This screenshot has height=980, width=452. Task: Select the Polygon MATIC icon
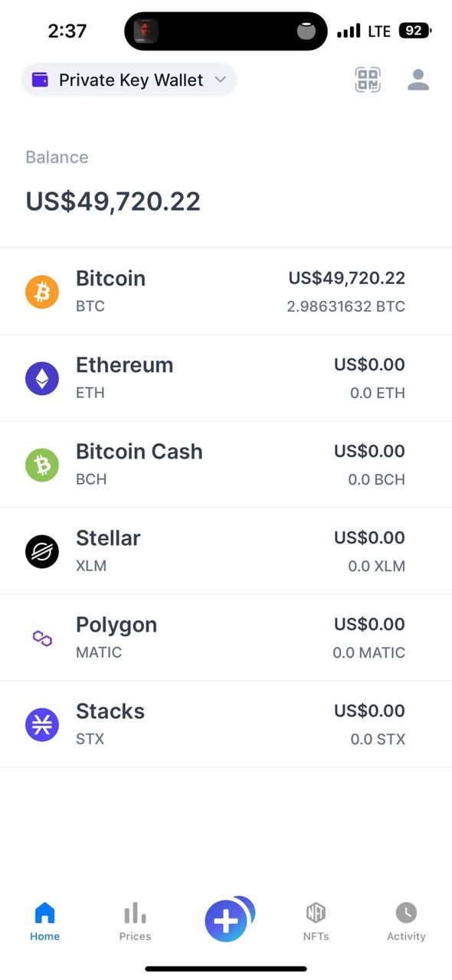[41, 637]
